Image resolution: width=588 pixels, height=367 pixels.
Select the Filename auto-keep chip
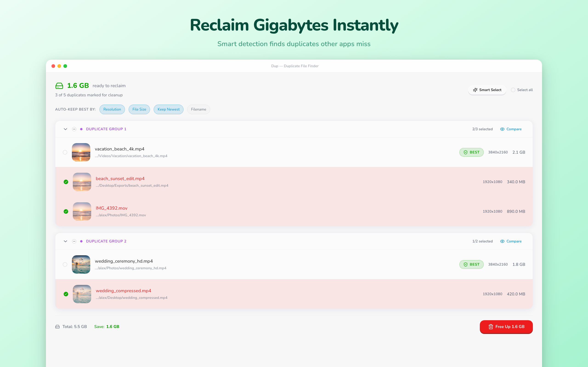(x=198, y=109)
